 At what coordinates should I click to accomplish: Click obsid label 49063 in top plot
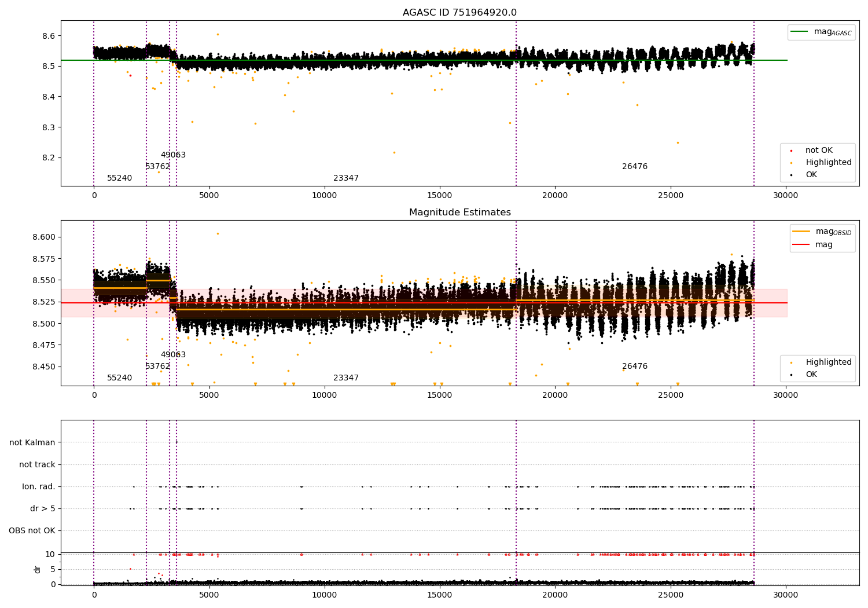point(173,155)
